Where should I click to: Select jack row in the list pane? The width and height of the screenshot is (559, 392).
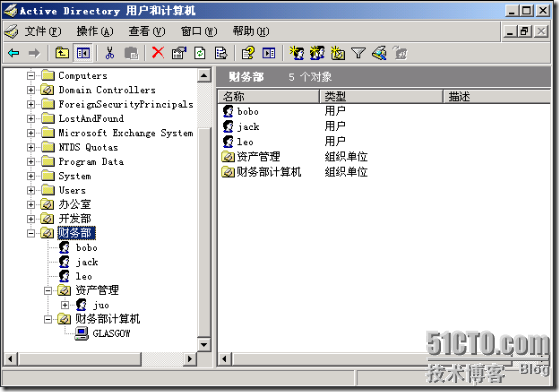click(x=248, y=127)
